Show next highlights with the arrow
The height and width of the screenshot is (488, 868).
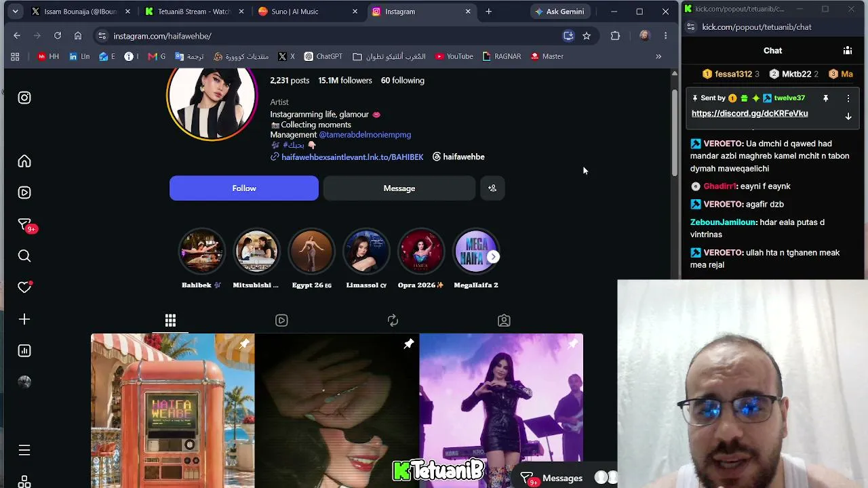tap(493, 257)
